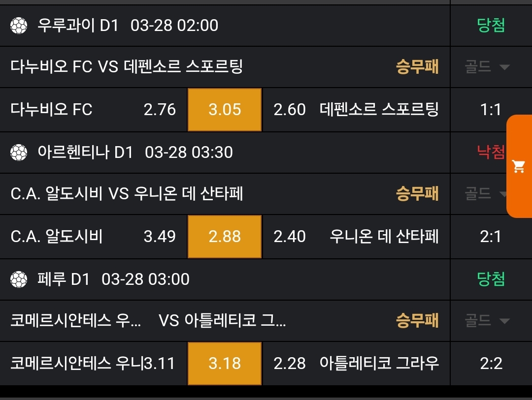
Task: Click the soccer ball icon beside 페루 D1
Action: coord(19,279)
